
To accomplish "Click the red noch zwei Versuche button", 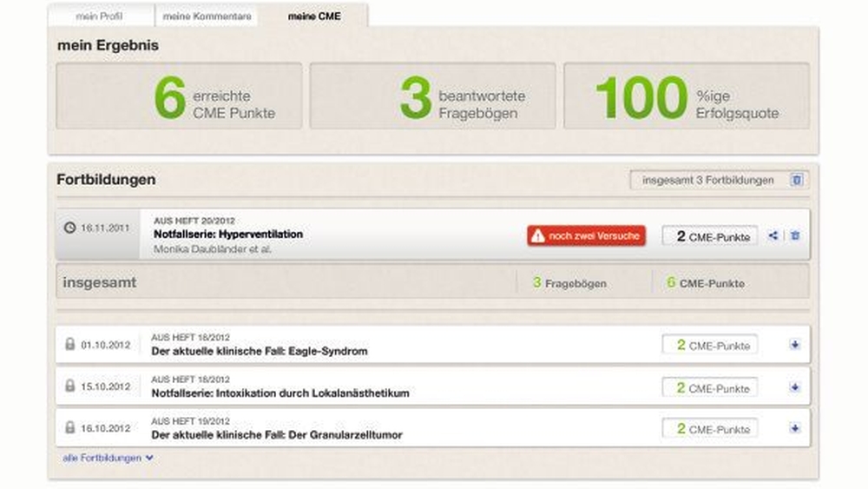I will click(586, 236).
